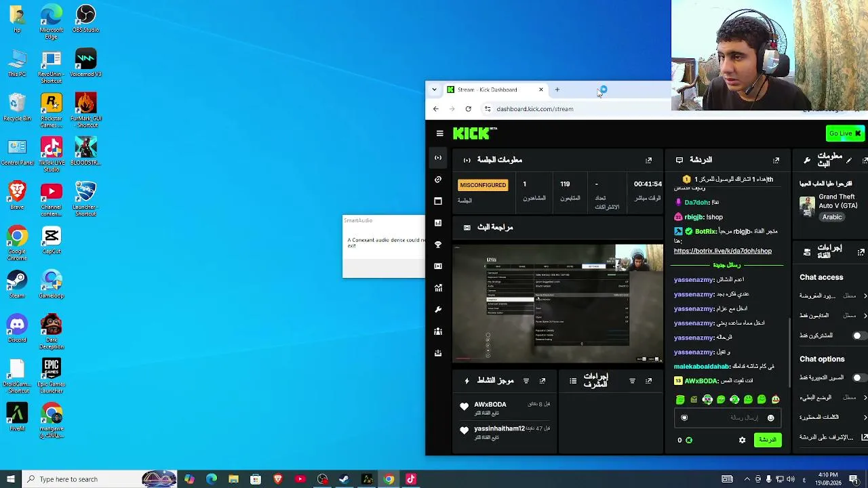868x488 pixels.
Task: Click username yassinhaitham12 in activity feed
Action: [x=499, y=428]
